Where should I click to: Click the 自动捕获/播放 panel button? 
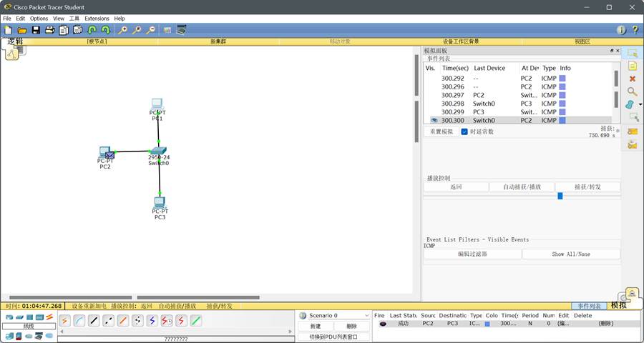click(x=522, y=187)
